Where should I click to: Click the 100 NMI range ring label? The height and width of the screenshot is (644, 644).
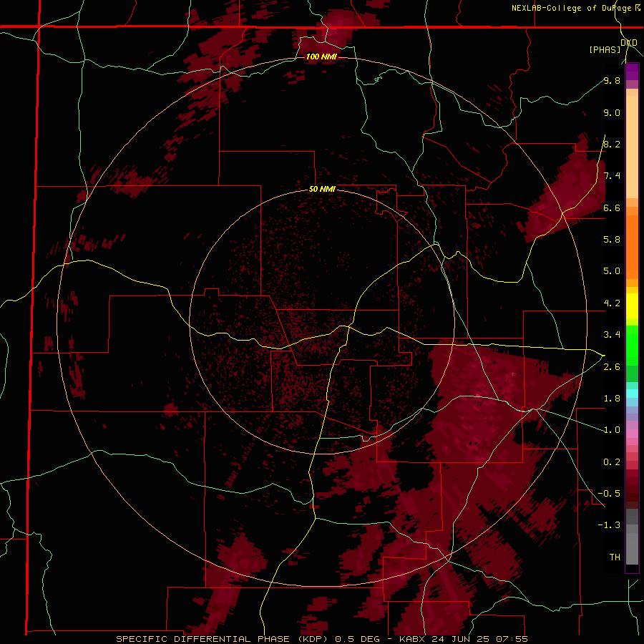(x=321, y=57)
